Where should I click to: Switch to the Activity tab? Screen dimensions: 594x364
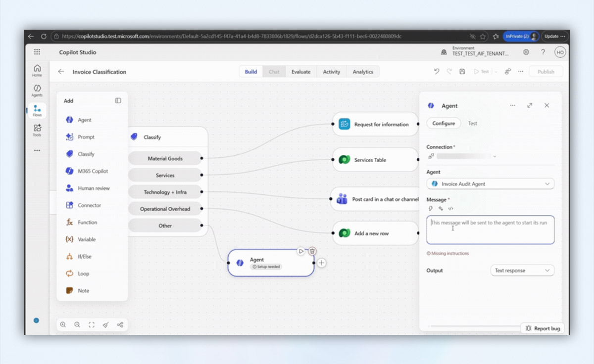pyautogui.click(x=332, y=72)
